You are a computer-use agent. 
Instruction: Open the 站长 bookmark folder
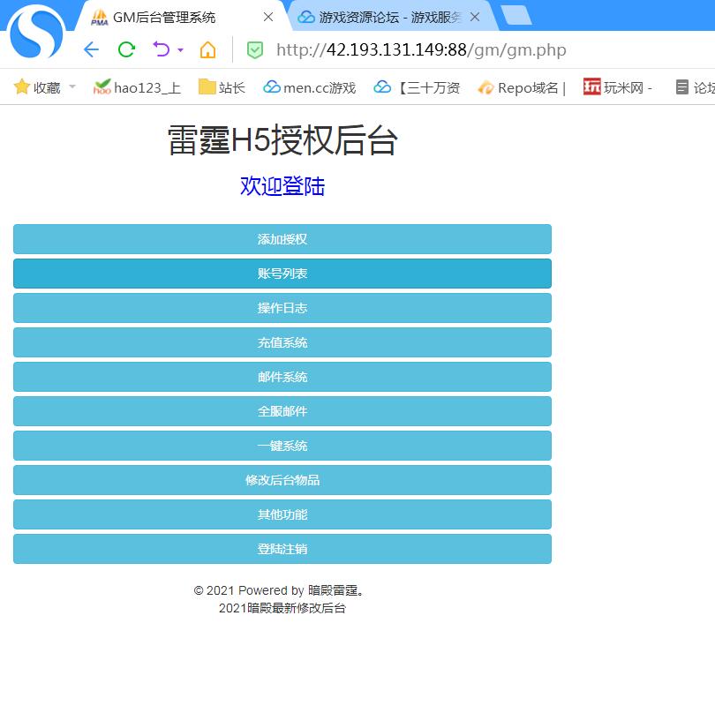[x=222, y=87]
